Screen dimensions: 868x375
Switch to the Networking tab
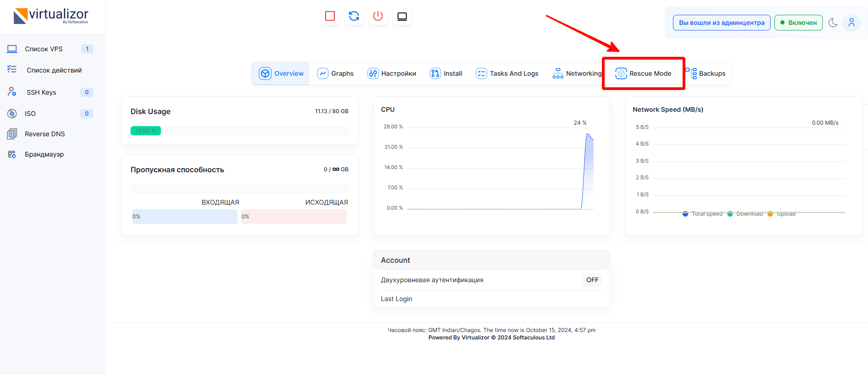coord(577,73)
